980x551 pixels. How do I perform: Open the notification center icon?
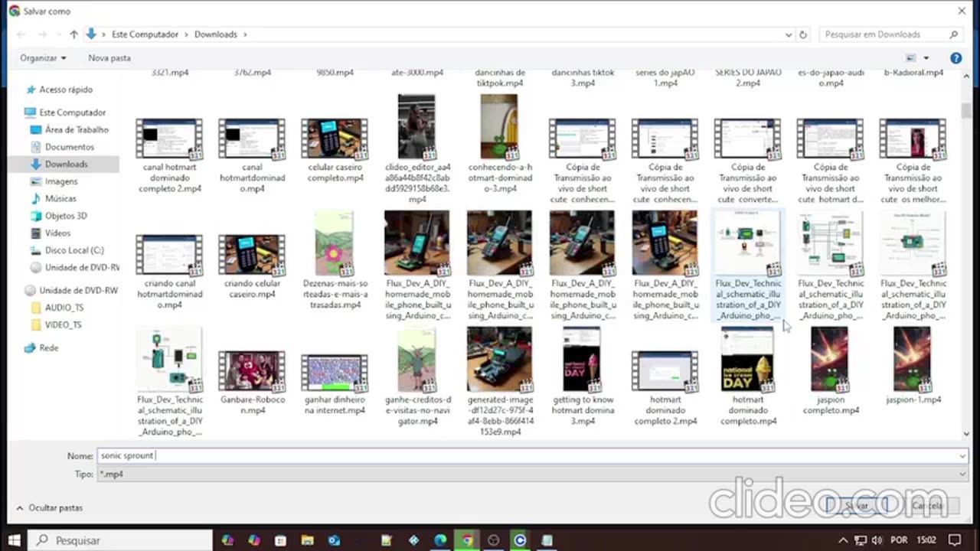[955, 540]
